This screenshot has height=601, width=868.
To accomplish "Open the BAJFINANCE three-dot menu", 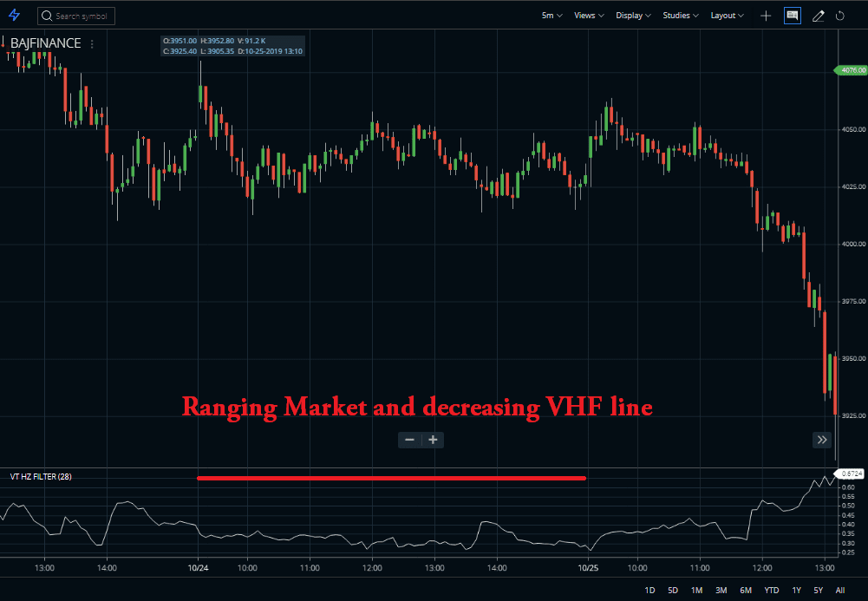I will (92, 43).
